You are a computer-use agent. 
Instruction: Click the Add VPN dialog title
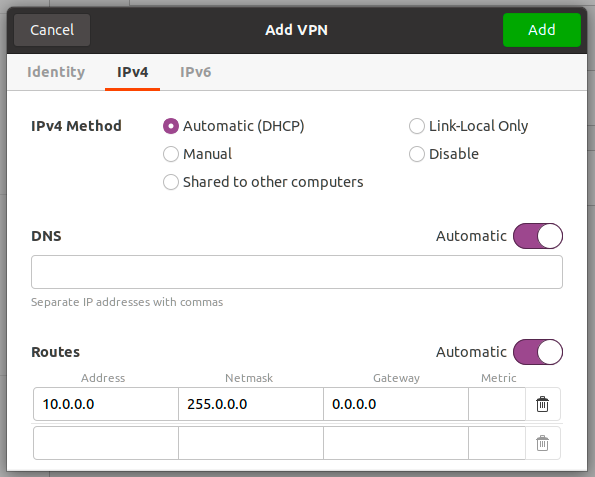point(296,30)
